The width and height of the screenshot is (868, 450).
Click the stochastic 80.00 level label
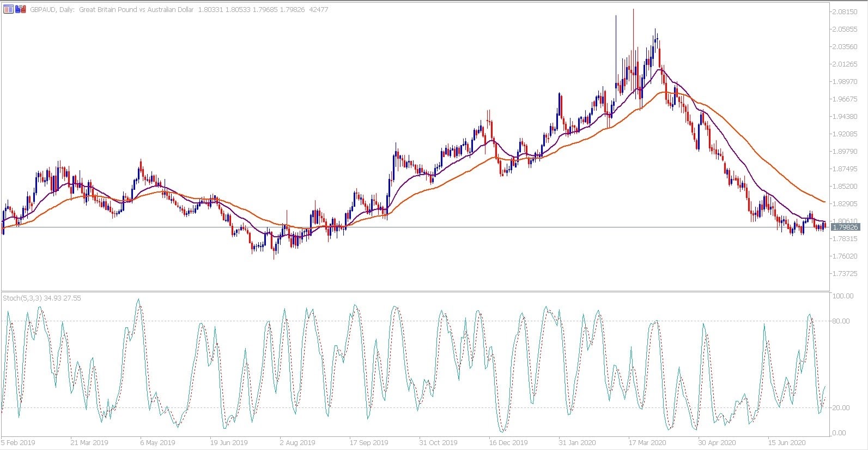841,321
